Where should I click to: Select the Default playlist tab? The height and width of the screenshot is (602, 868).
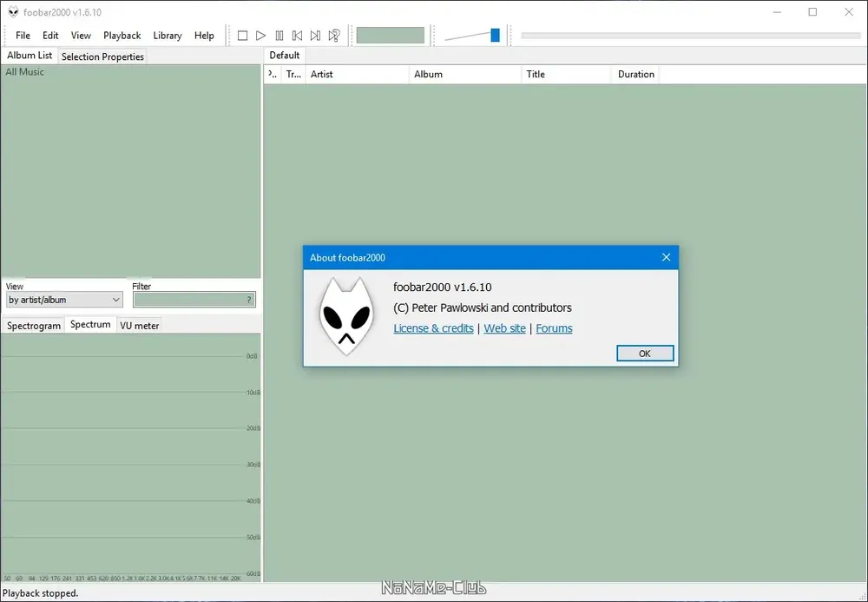[x=285, y=56]
